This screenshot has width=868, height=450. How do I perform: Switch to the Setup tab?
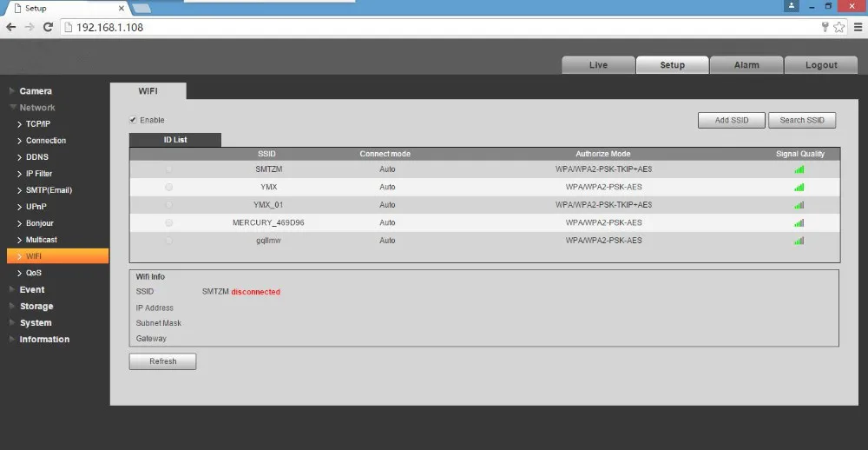673,65
